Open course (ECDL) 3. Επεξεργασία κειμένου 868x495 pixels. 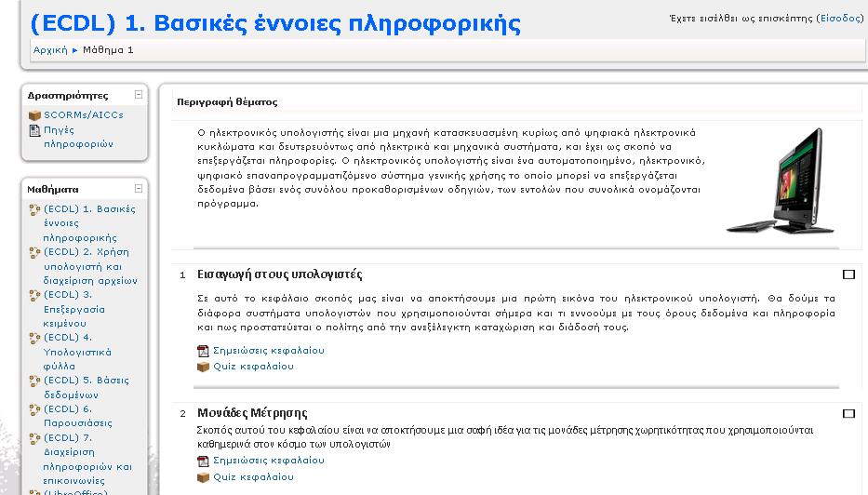(74, 309)
